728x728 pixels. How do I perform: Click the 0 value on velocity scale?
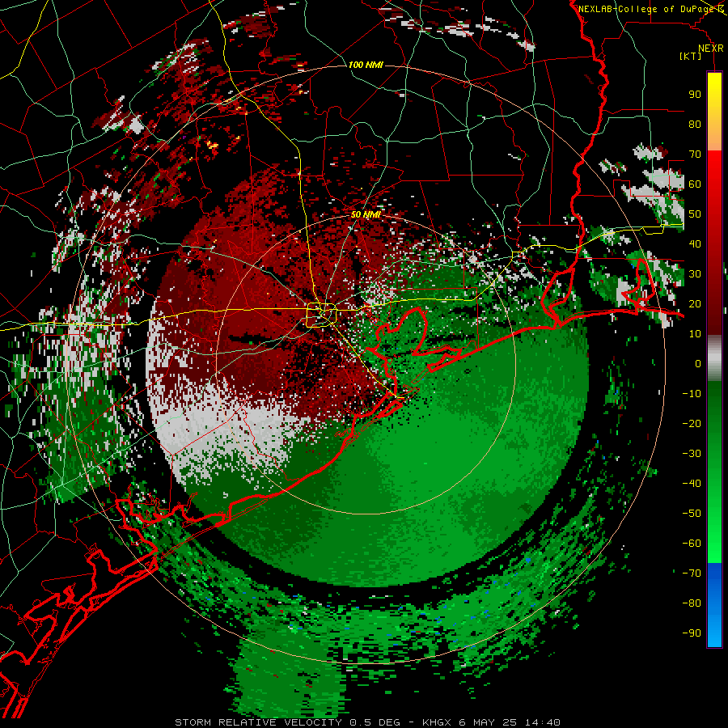coord(698,363)
